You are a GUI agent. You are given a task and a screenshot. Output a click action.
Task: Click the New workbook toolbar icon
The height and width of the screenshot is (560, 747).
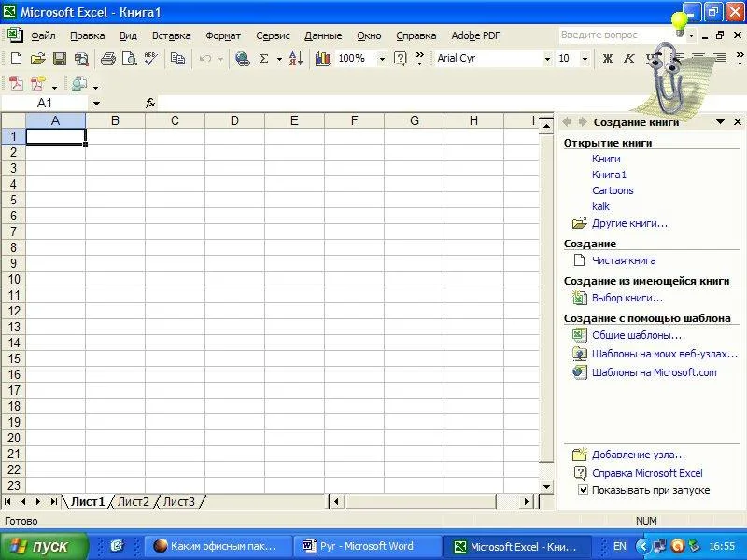[16, 59]
